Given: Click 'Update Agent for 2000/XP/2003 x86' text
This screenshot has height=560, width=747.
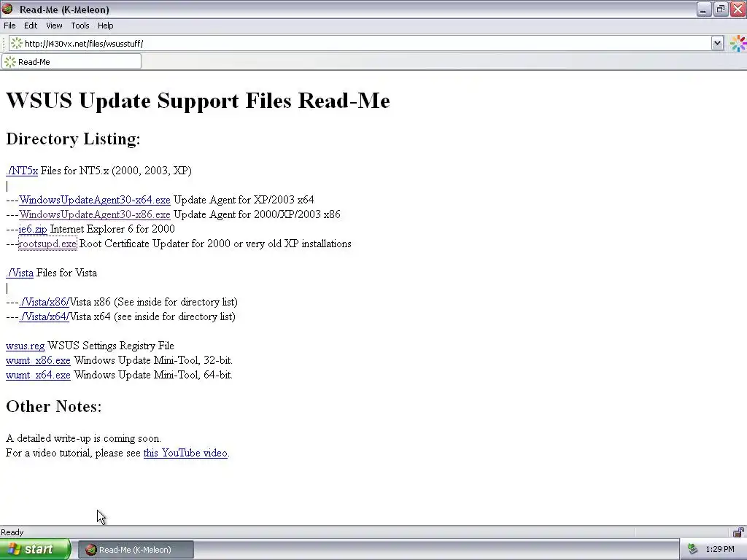Looking at the screenshot, I should pos(257,215).
